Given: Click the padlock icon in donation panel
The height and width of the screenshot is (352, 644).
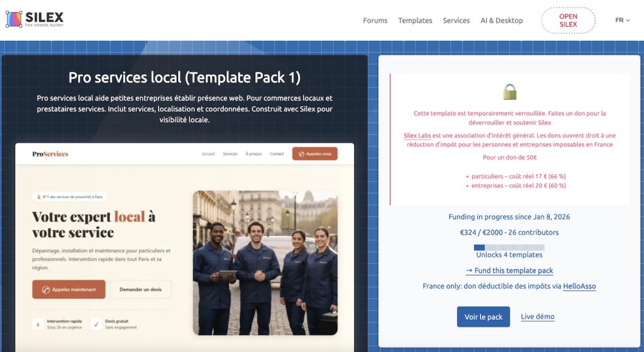Looking at the screenshot, I should pyautogui.click(x=509, y=92).
